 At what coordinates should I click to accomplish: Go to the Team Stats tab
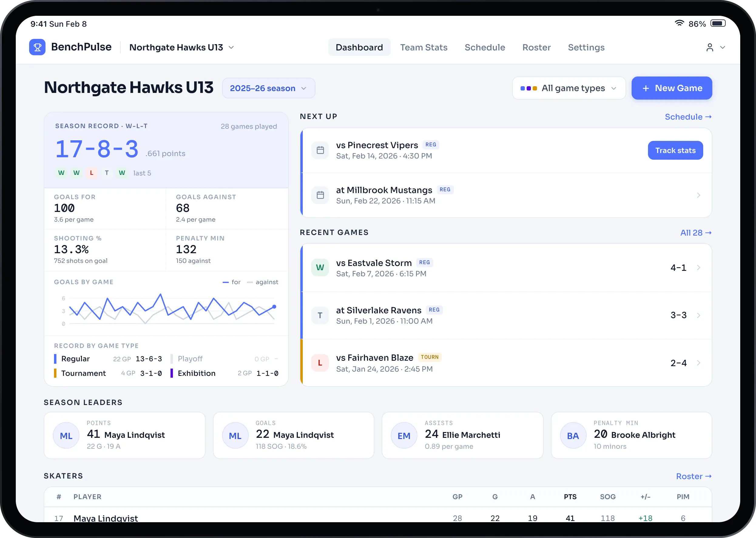click(424, 47)
